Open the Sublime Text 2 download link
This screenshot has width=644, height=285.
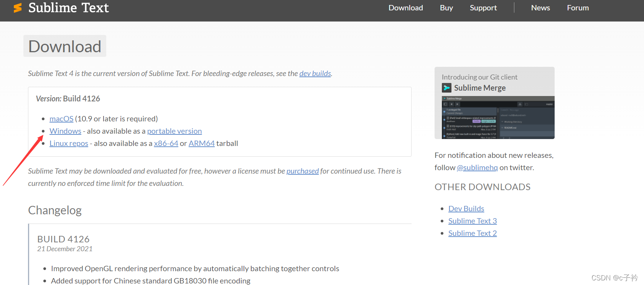pyautogui.click(x=473, y=233)
